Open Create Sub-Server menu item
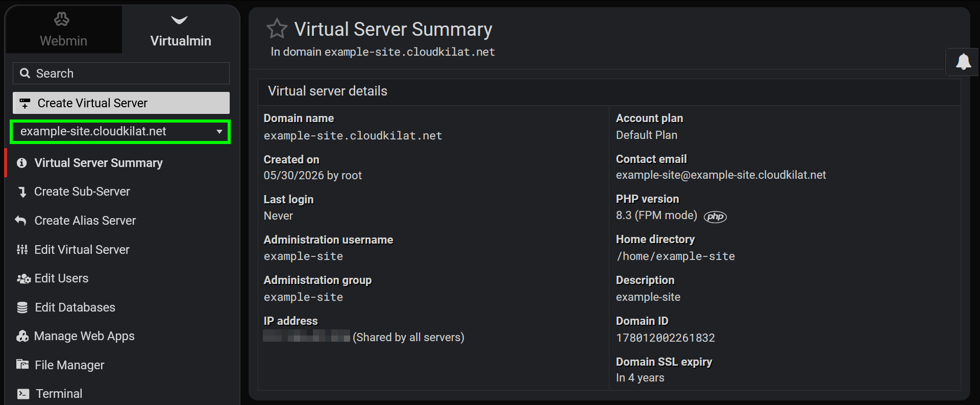Screen dimensions: 980x405 click(x=82, y=192)
